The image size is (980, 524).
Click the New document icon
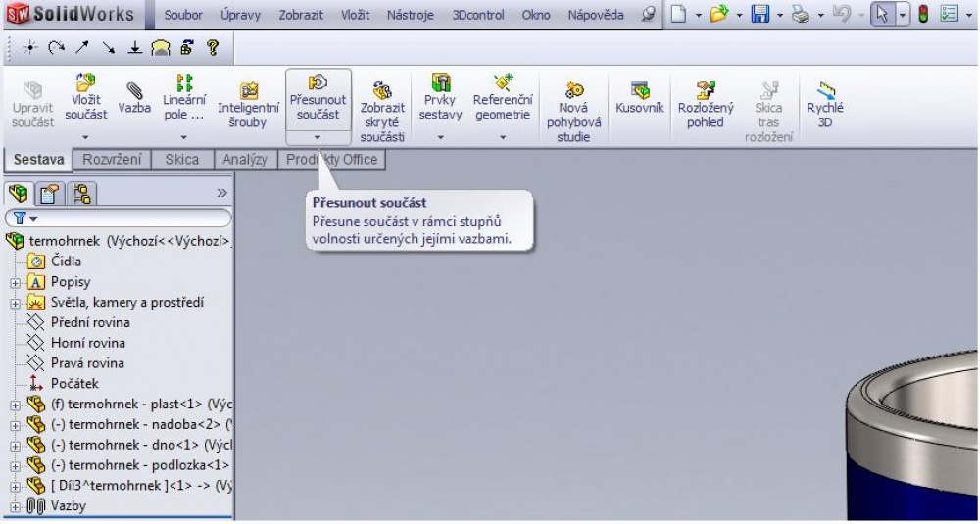(679, 14)
